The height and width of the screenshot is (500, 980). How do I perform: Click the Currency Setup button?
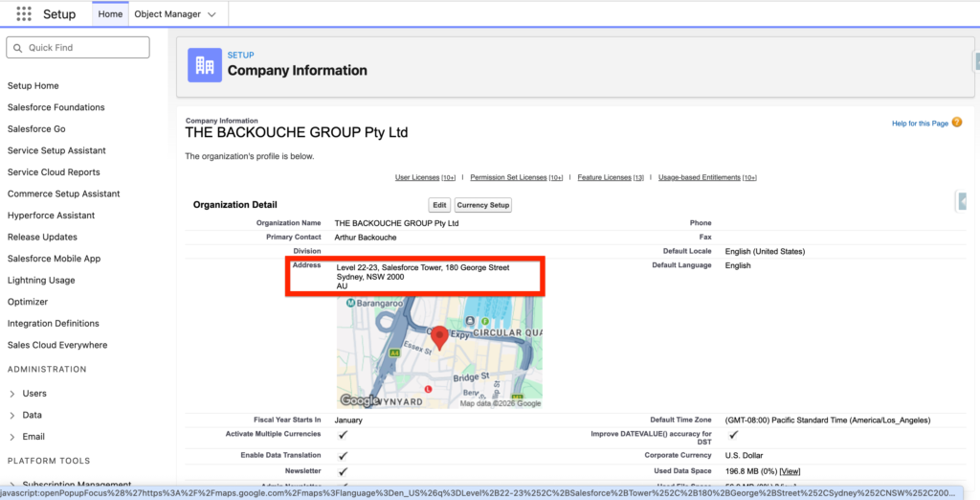483,205
